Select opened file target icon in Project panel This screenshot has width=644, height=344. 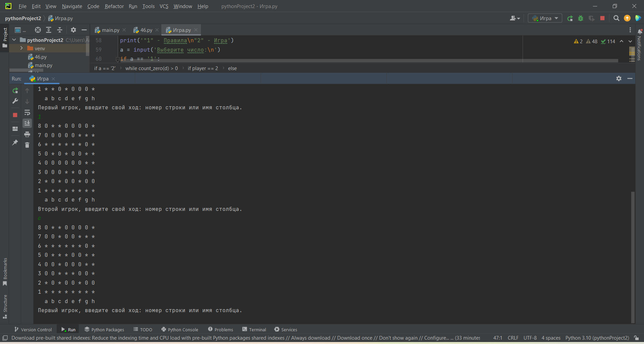click(x=38, y=30)
